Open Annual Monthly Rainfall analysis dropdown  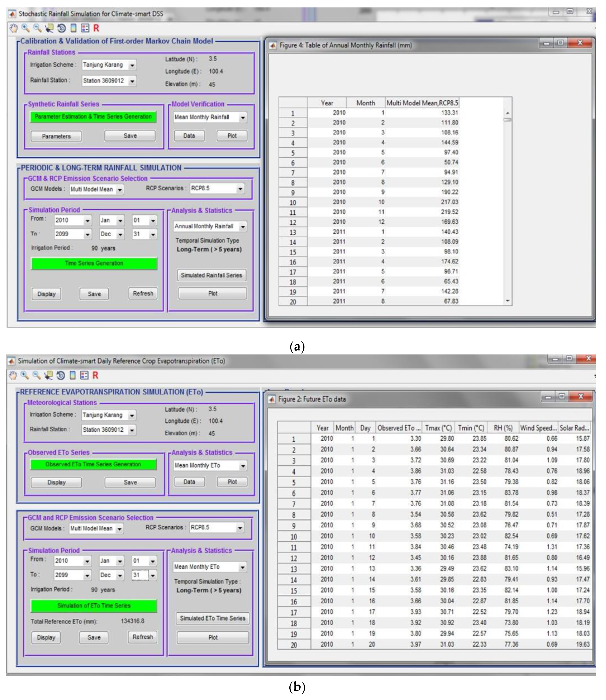(243, 227)
